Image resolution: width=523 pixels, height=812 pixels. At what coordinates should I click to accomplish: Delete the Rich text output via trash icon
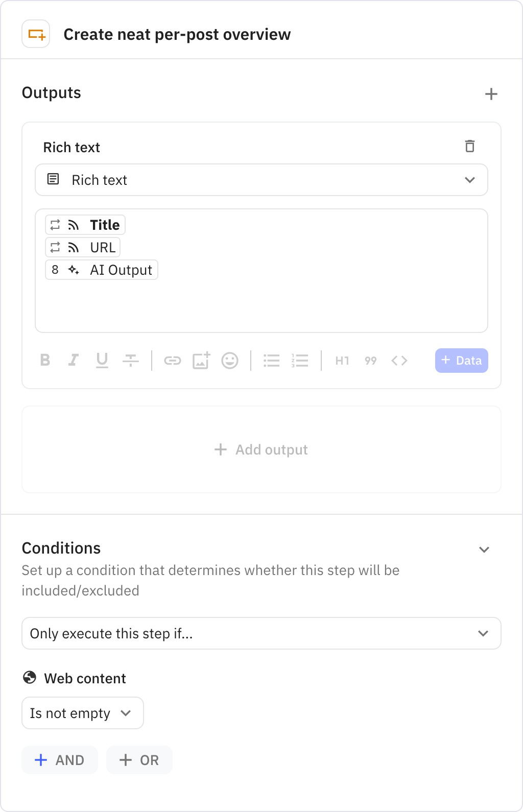(470, 147)
